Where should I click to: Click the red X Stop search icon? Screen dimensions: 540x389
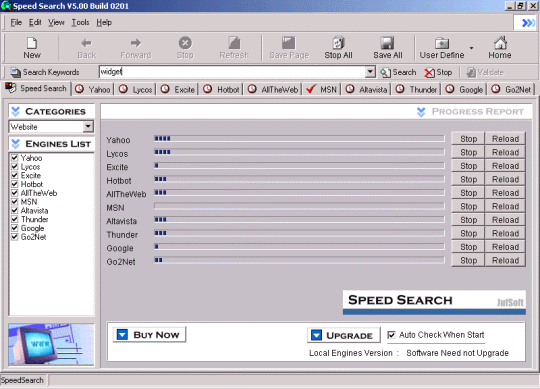coord(429,73)
